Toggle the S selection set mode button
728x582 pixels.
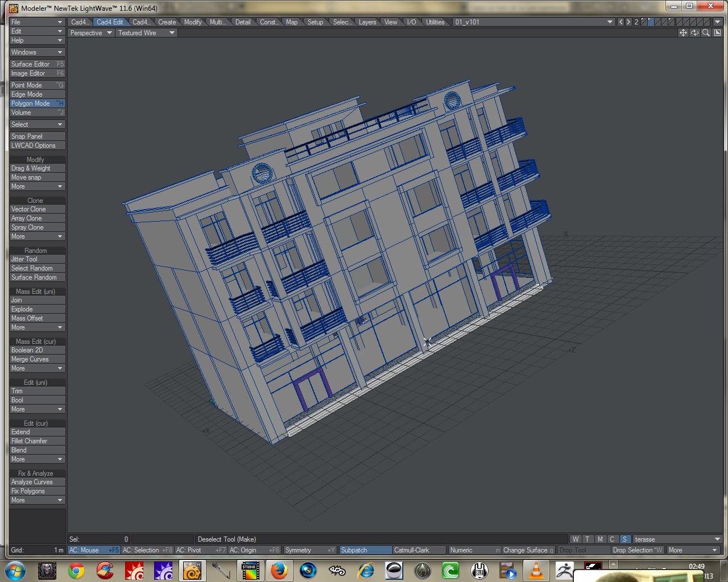pos(624,539)
